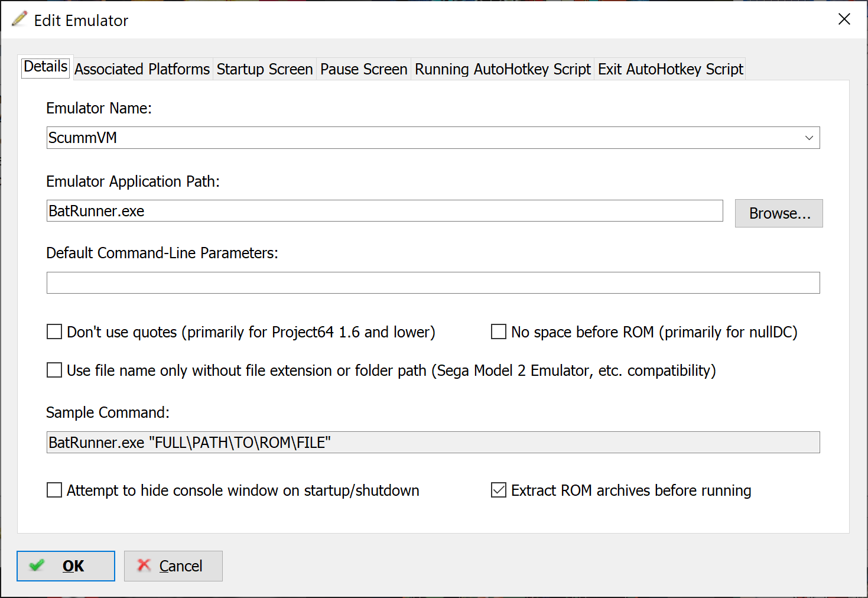
Task: Click the Emulator Application Path field
Action: [385, 211]
